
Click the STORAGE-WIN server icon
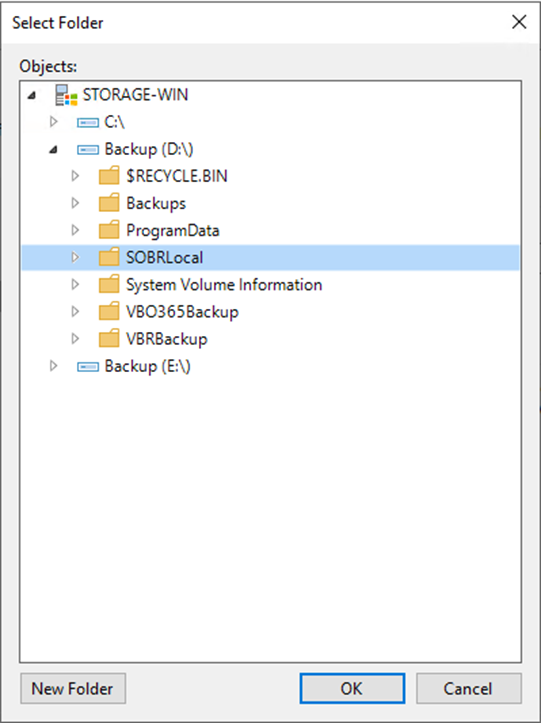[x=66, y=95]
